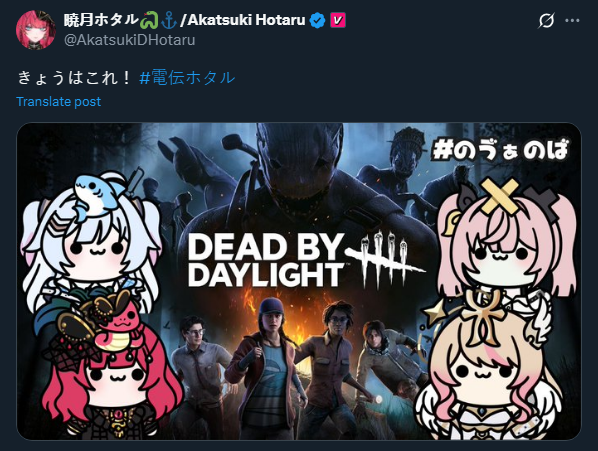Click the tally-mark claw symbol in logo
This screenshot has height=451, width=598.
385,260
